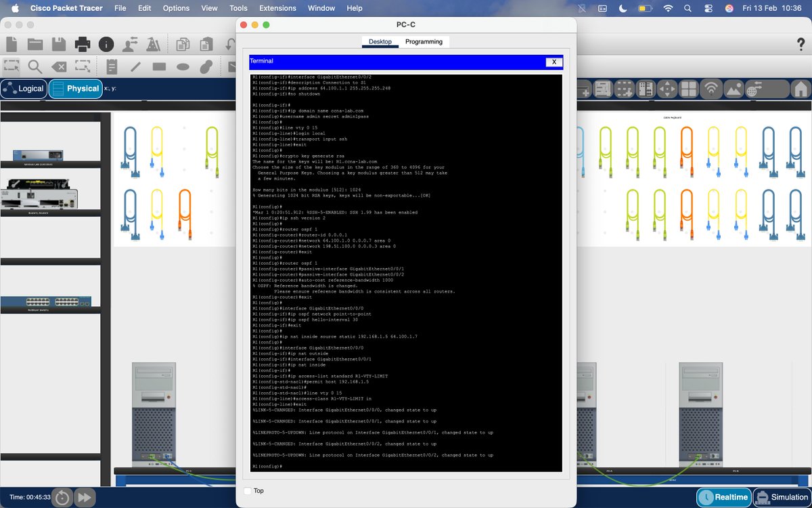Screen dimensions: 812x508
Task: Choose the Draw Freeform tool
Action: coord(206,66)
